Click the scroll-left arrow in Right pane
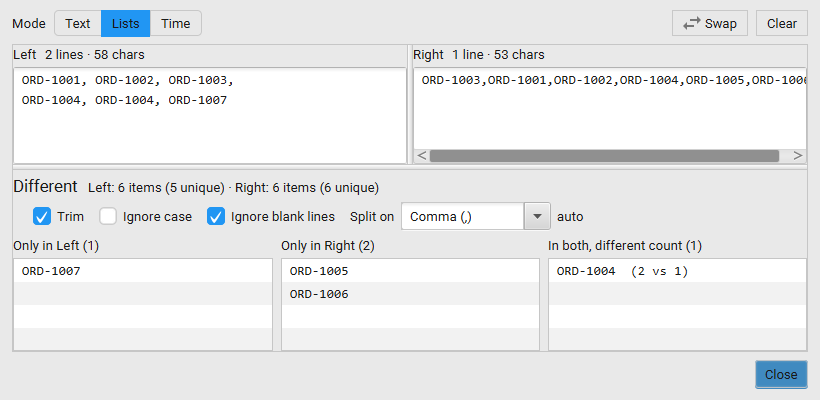 (x=422, y=156)
